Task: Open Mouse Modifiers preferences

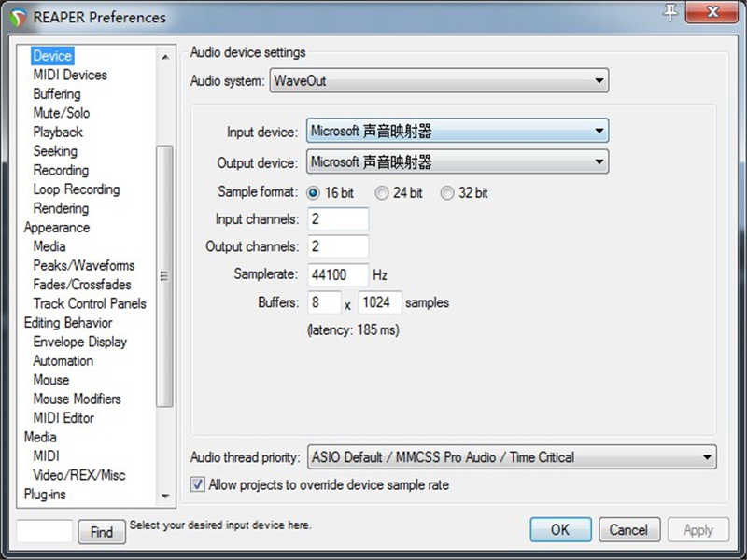Action: [77, 399]
